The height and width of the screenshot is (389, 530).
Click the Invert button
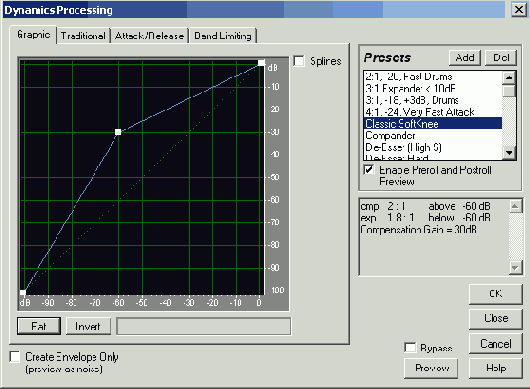(88, 326)
